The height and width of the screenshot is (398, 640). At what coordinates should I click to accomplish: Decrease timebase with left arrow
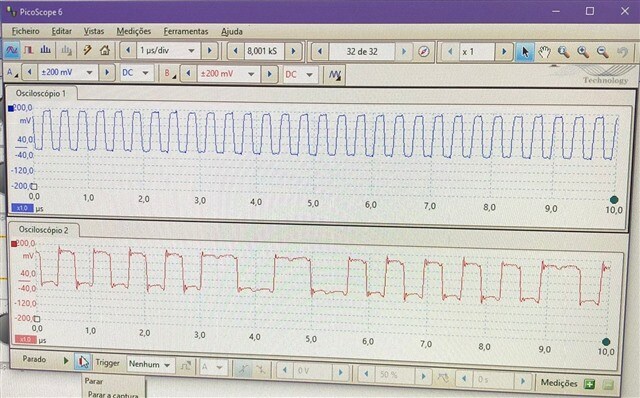(x=128, y=51)
